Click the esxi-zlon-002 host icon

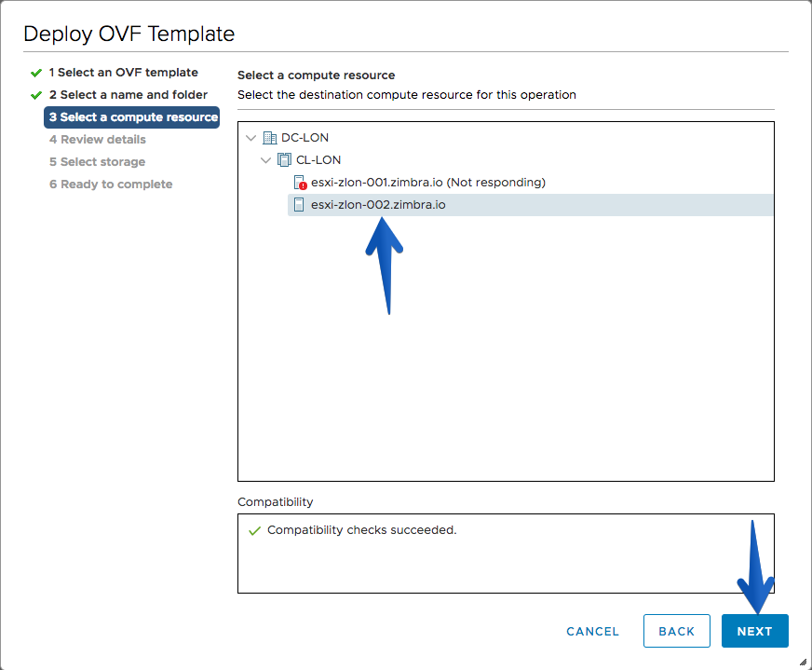[x=299, y=205]
